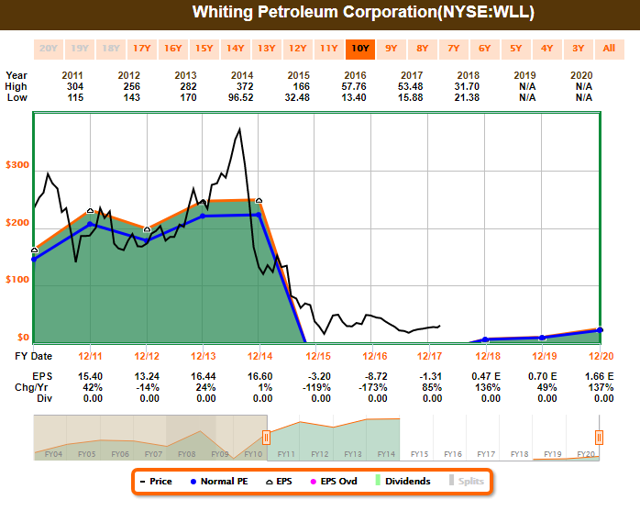
Task: Toggle the EPS triangle legend item
Action: (x=279, y=482)
